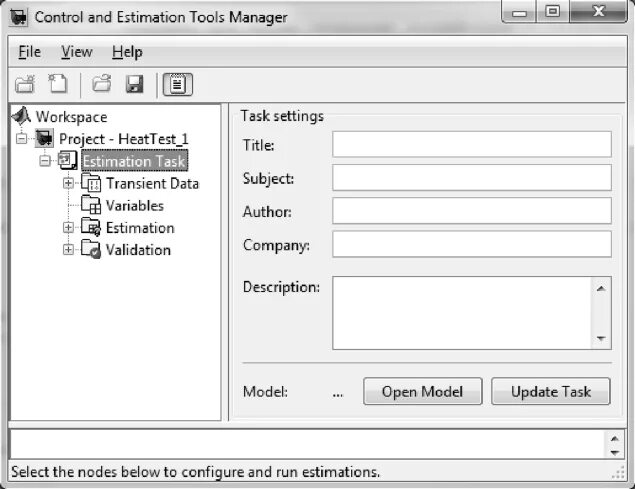Click inside the Description text area
The height and width of the screenshot is (489, 635).
462,313
